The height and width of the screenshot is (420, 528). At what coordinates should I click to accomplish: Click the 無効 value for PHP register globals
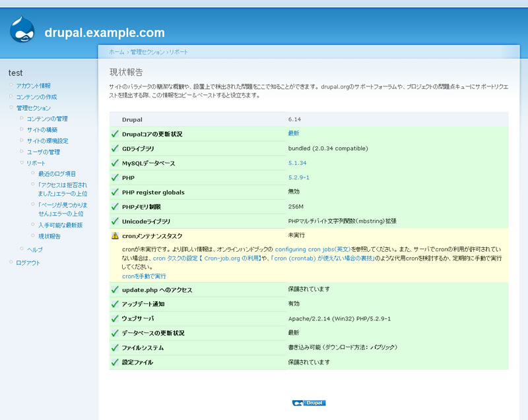pyautogui.click(x=294, y=192)
